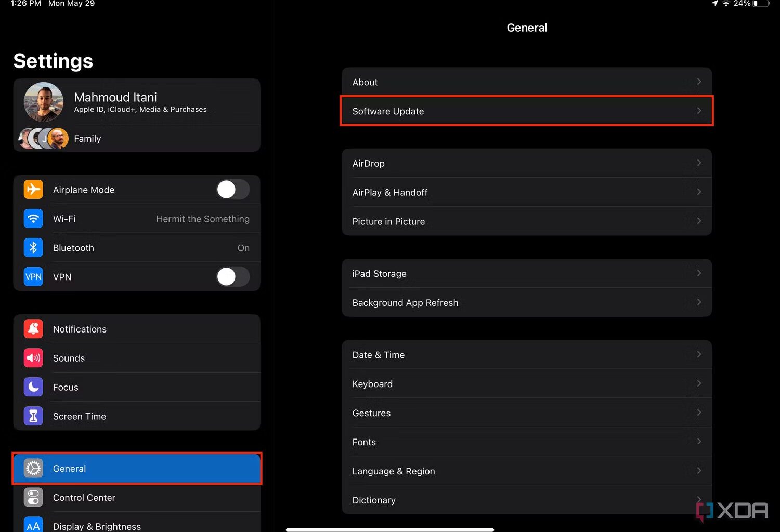Open the Family sharing row

(x=137, y=139)
